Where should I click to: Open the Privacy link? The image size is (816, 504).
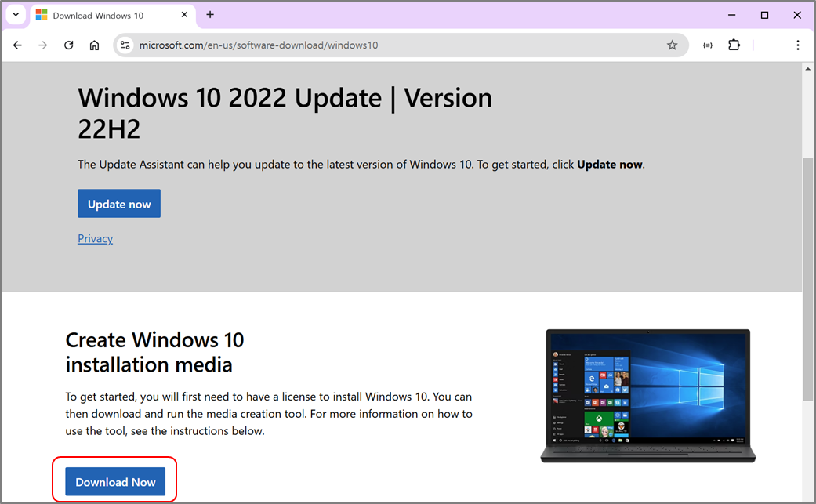click(x=95, y=239)
